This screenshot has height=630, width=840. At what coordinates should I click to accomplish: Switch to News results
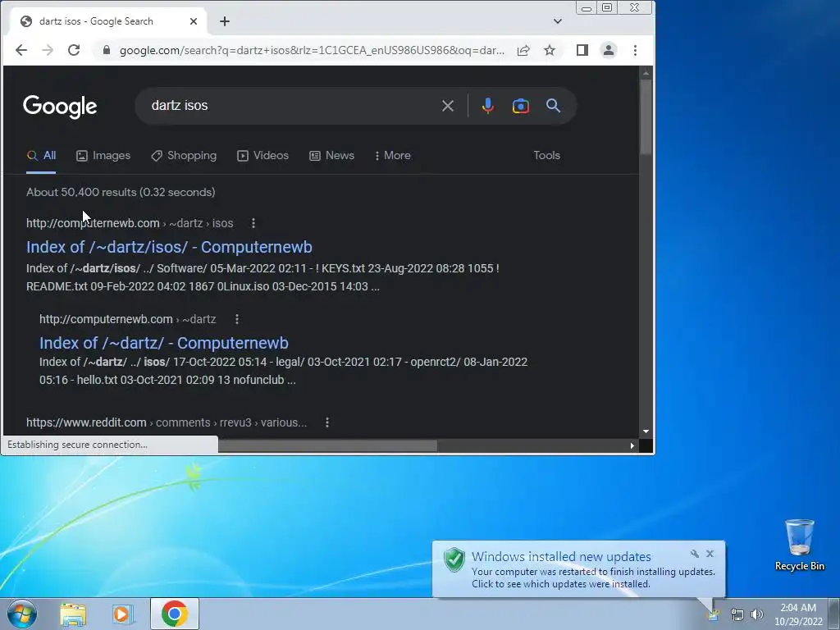coord(331,155)
